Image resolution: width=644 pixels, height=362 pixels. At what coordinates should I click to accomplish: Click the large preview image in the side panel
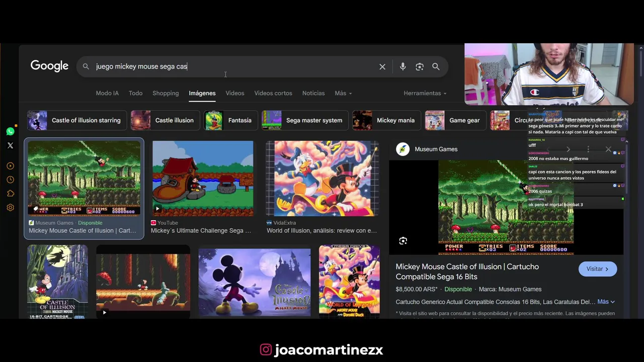click(506, 207)
